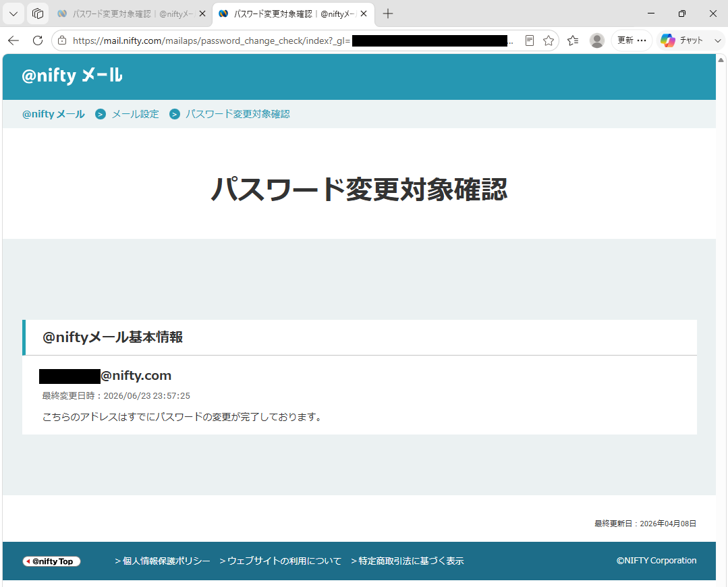The height and width of the screenshot is (587, 728).
Task: Click the @nifty Top footer button
Action: click(x=51, y=561)
